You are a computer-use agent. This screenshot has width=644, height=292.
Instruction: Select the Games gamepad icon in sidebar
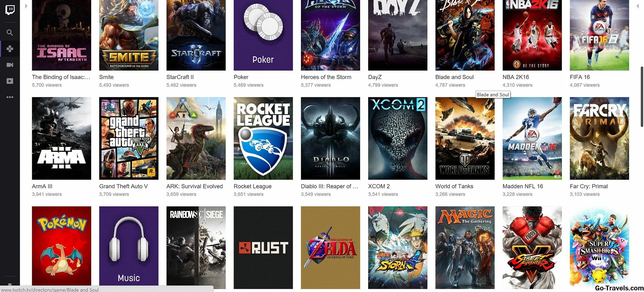tap(10, 49)
